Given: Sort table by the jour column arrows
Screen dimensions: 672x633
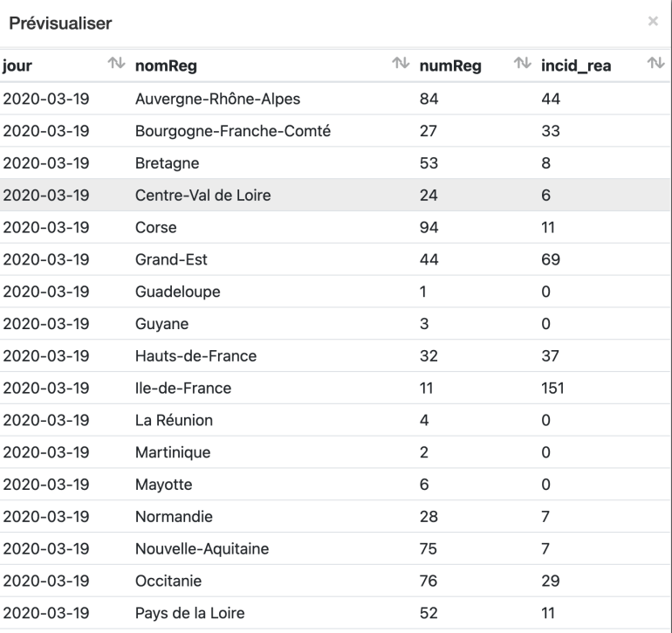Looking at the screenshot, I should (x=116, y=63).
